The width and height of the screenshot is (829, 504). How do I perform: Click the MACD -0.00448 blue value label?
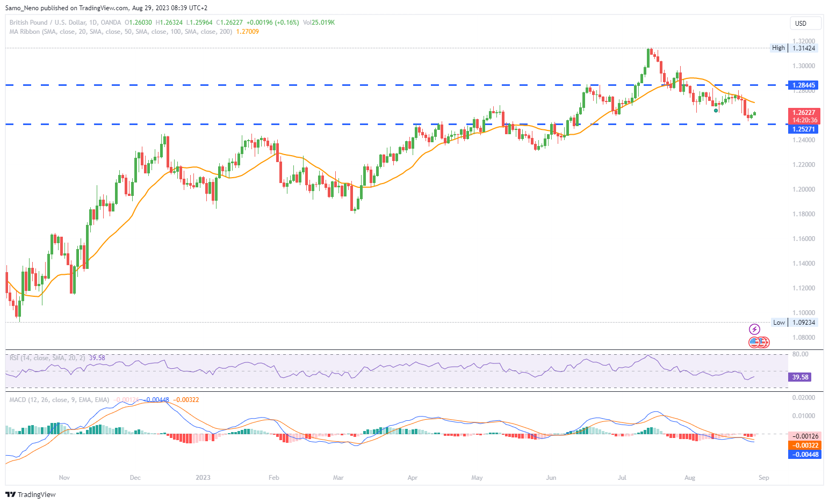pos(804,454)
